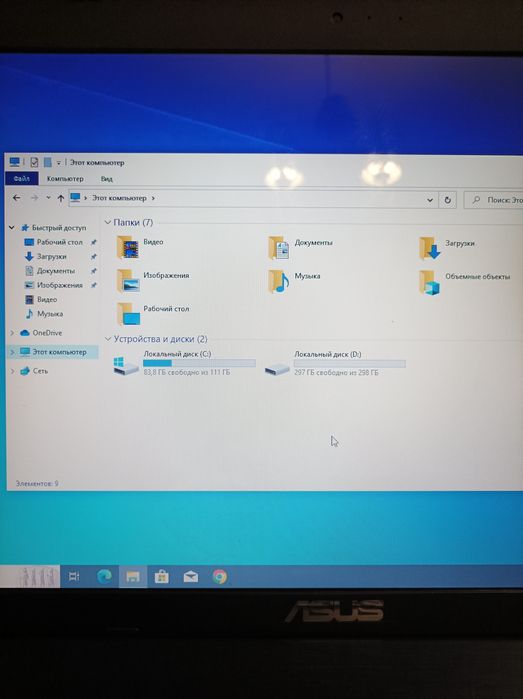Open Task View on the taskbar

tap(74, 576)
